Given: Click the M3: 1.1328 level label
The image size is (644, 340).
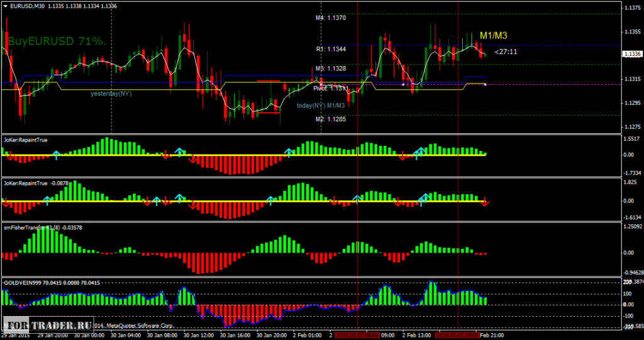Looking at the screenshot, I should 331,68.
